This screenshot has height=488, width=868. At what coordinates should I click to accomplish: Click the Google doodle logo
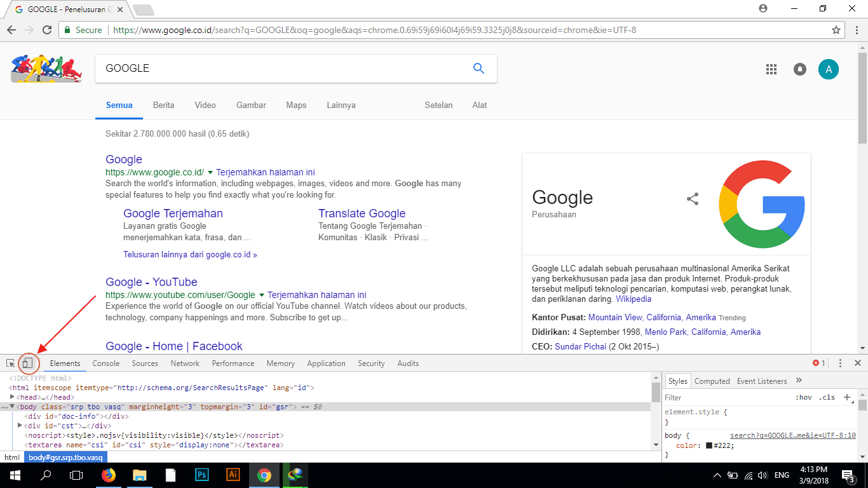[47, 69]
